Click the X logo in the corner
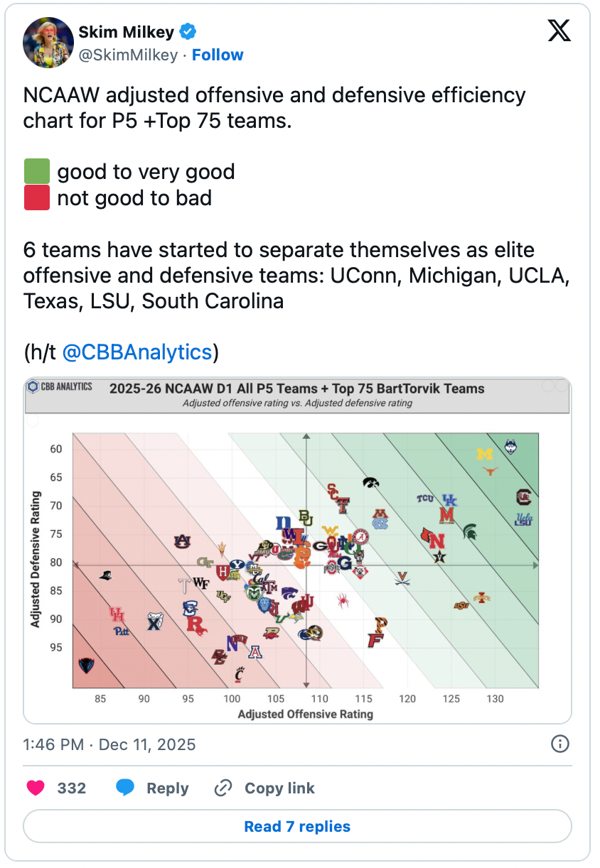The image size is (600, 868). pos(559,31)
